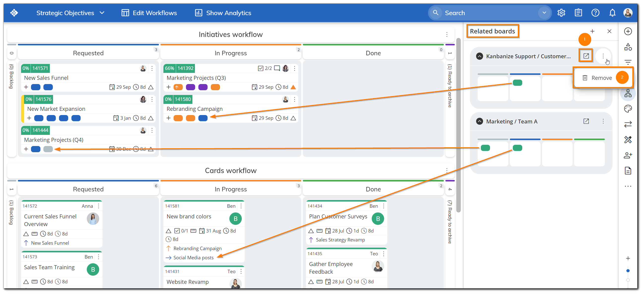Click the checklist icon on New brand colors card
This screenshot has height=295, width=644.
(178, 231)
